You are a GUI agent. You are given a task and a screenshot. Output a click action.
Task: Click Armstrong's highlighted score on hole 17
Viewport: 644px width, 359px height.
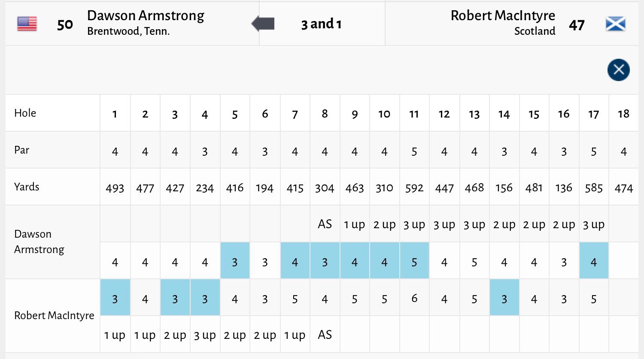tap(593, 262)
